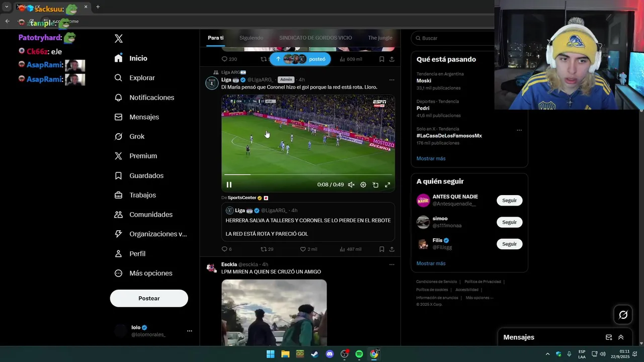Viewport: 644px width, 362px height.
Task: View stats 497 mil on Liga ARG post
Action: [x=351, y=249]
